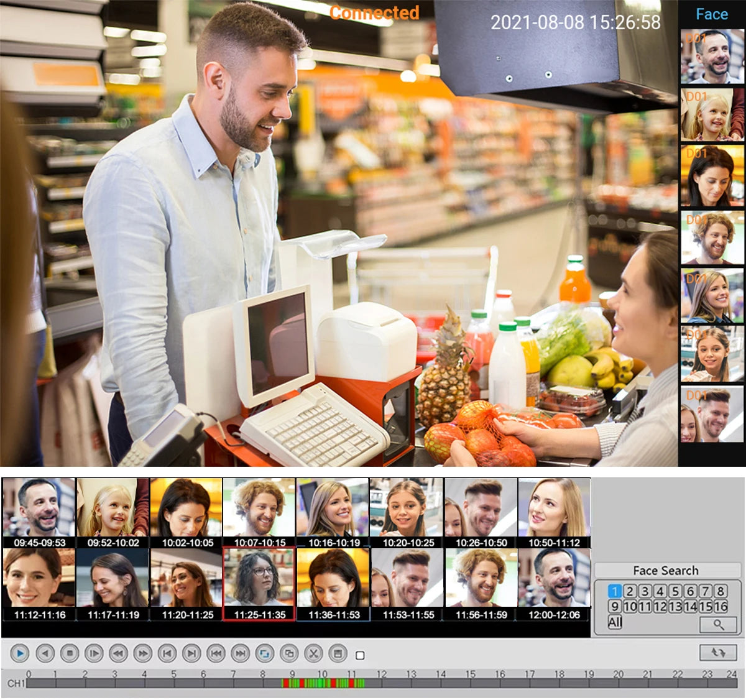Viewport: 746px width, 700px height.
Task: Click the frame-step forward icon
Action: pyautogui.click(x=94, y=653)
